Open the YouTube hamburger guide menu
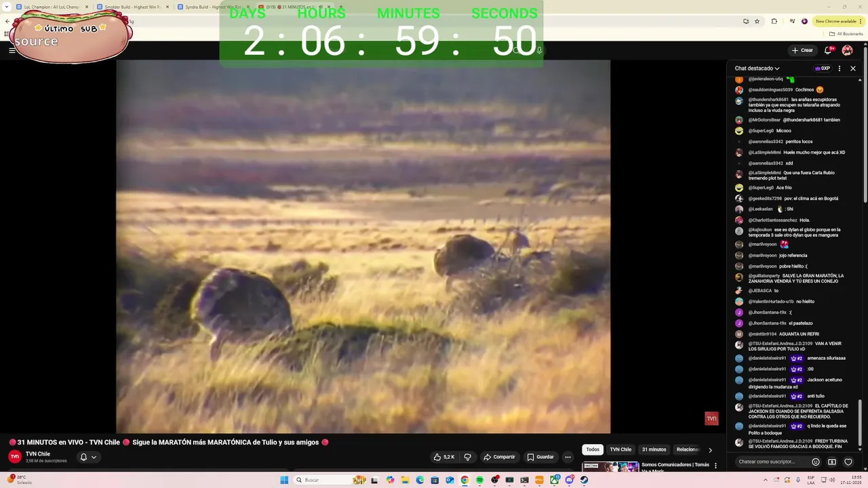Image resolution: width=868 pixels, height=488 pixels. point(12,50)
